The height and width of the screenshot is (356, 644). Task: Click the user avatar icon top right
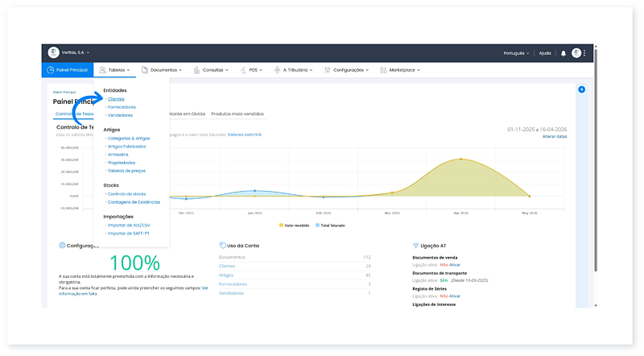pyautogui.click(x=576, y=53)
